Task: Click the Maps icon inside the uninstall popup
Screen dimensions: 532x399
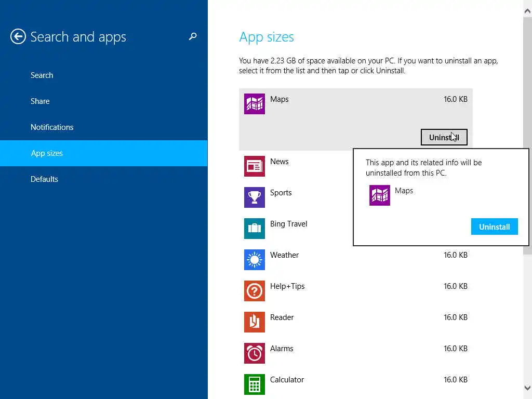Action: click(380, 195)
